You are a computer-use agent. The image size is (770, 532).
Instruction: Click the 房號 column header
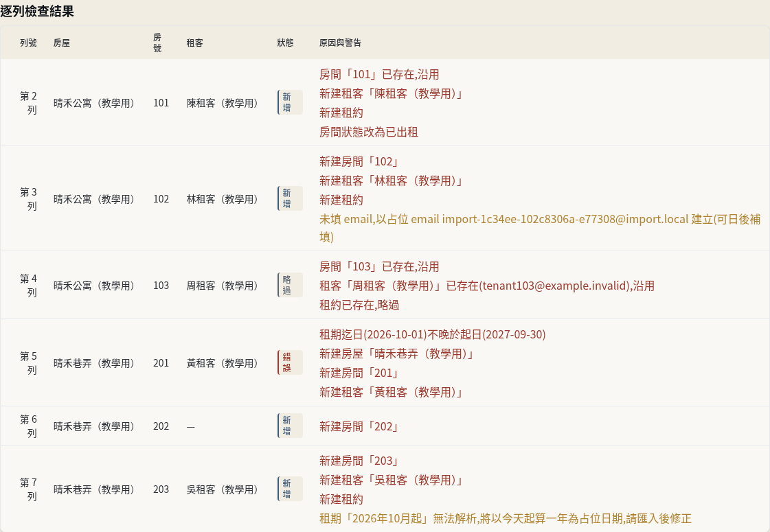point(157,43)
